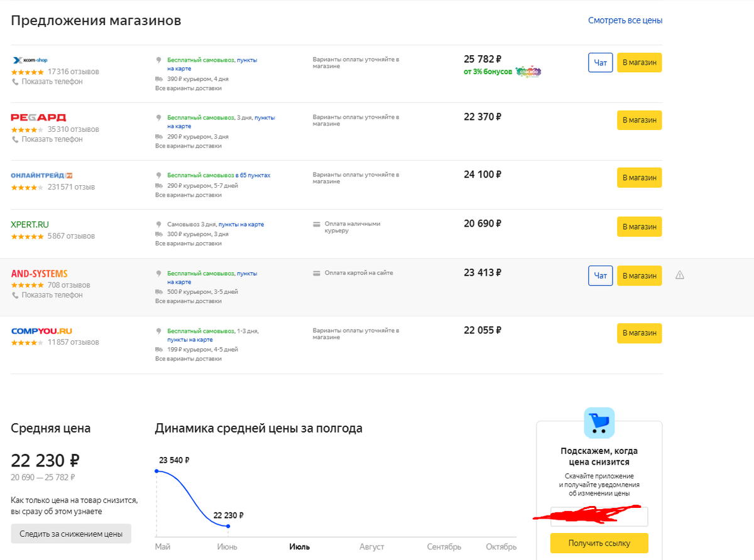Viewport: 754px width, 560px height.
Task: Open the XPERT.RU store name
Action: click(x=30, y=224)
